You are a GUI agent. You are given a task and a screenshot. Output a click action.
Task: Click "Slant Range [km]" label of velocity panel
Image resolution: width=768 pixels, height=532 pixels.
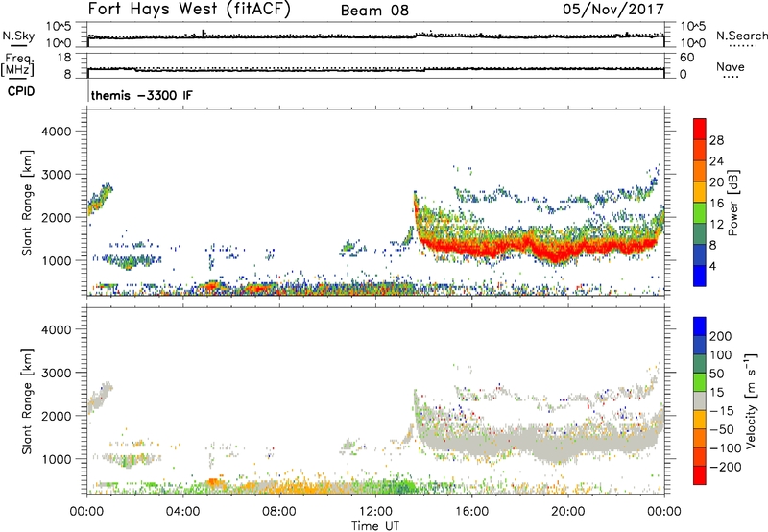pos(27,401)
